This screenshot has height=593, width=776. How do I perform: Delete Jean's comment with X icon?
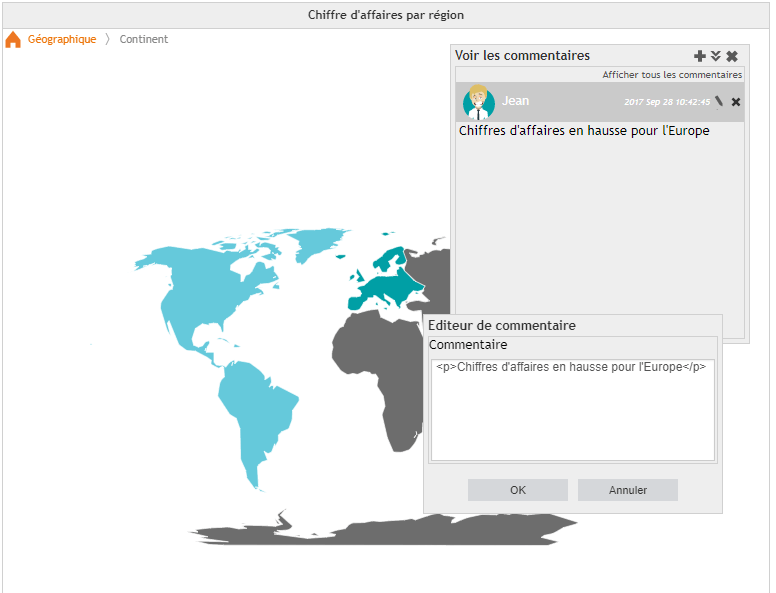tap(736, 102)
